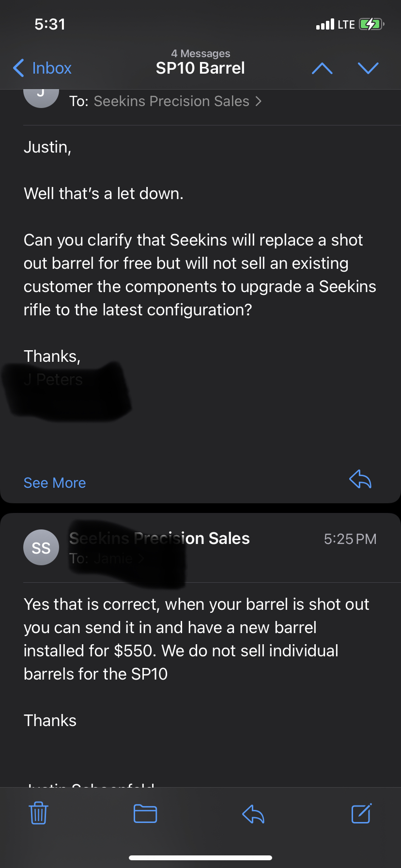This screenshot has width=401, height=868.
Task: Tap reply arrow beside See More
Action: [360, 480]
